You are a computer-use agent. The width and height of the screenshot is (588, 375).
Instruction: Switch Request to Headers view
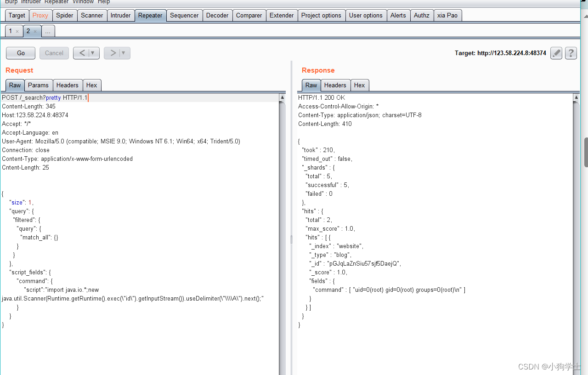pyautogui.click(x=68, y=85)
